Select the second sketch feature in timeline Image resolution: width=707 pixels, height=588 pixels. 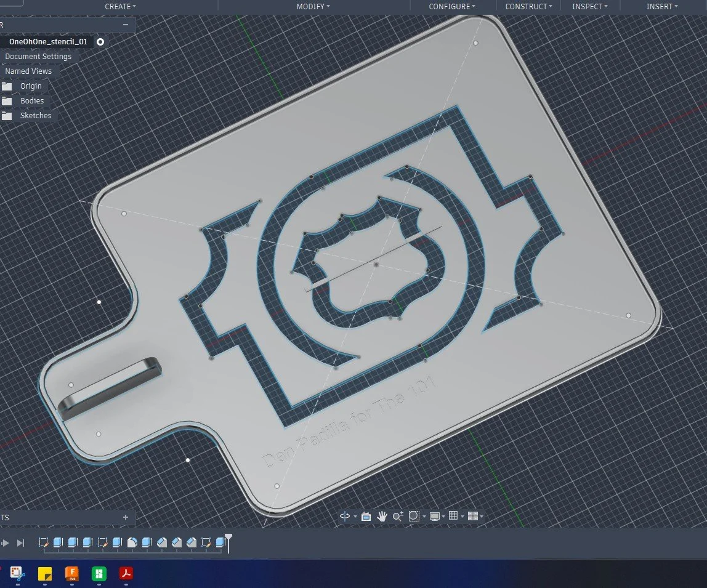102,542
